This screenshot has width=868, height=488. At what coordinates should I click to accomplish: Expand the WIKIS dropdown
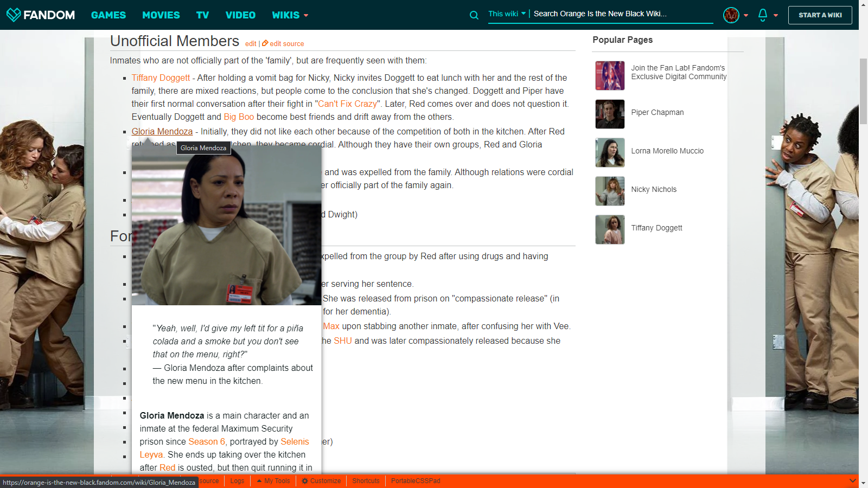(290, 15)
